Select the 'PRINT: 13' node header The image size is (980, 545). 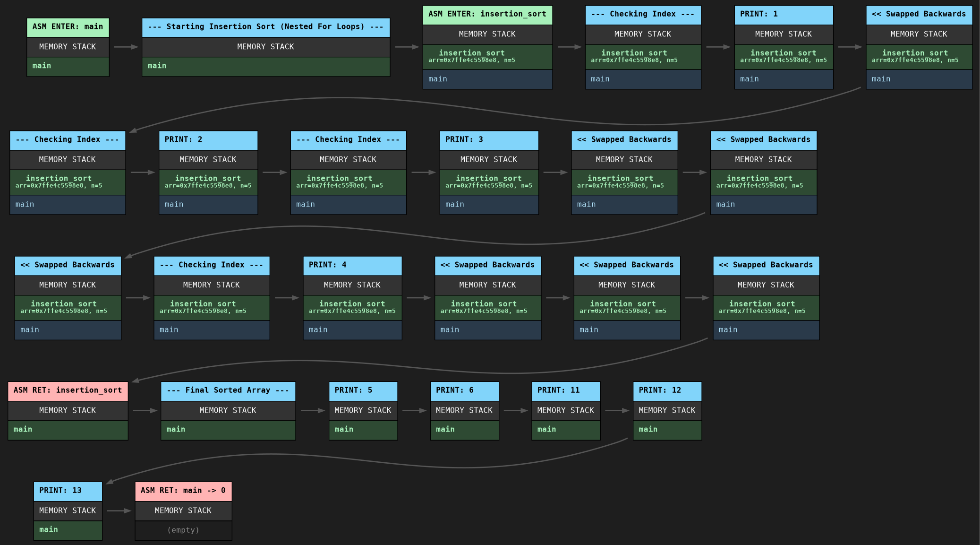(68, 491)
